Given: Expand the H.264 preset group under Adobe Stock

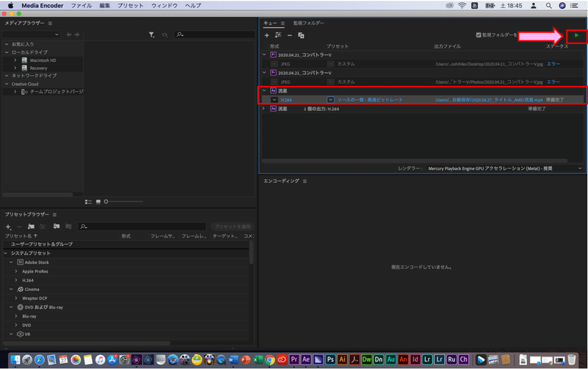Looking at the screenshot, I should coord(16,280).
